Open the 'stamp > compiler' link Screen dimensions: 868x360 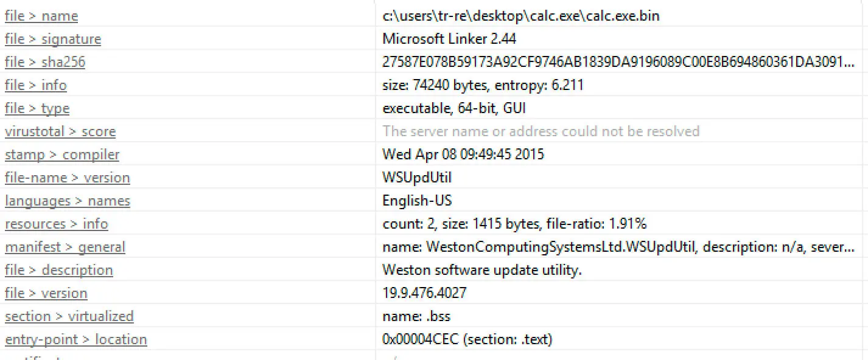tap(62, 155)
